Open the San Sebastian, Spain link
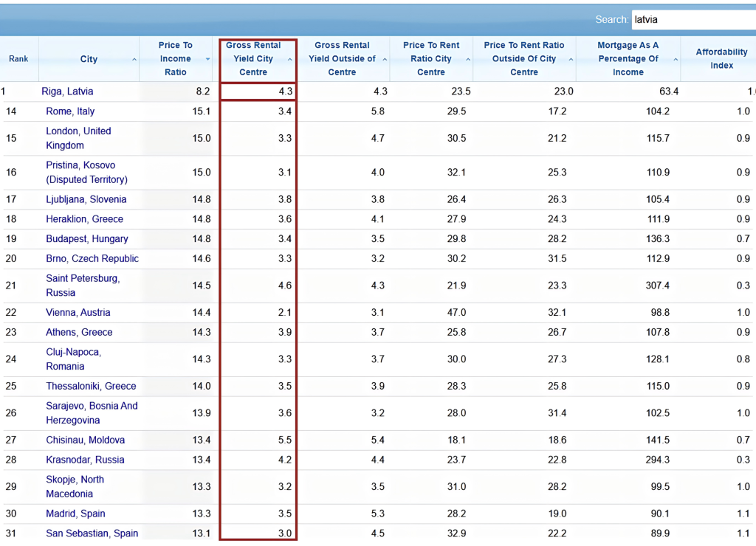This screenshot has width=756, height=546. coord(92,533)
